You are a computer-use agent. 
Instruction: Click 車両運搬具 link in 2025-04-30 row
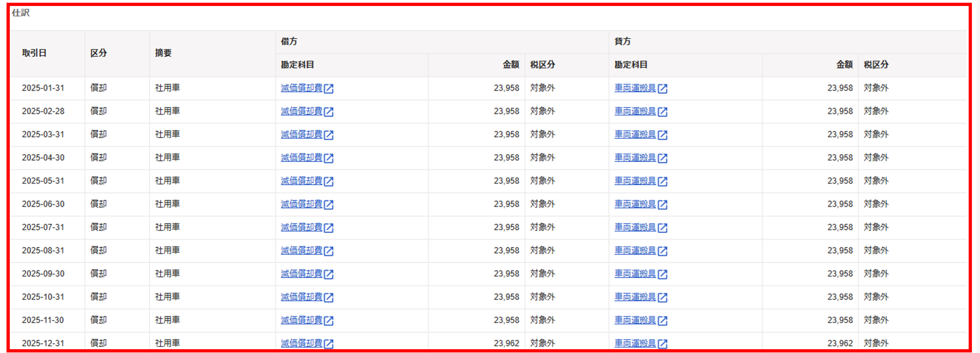635,157
